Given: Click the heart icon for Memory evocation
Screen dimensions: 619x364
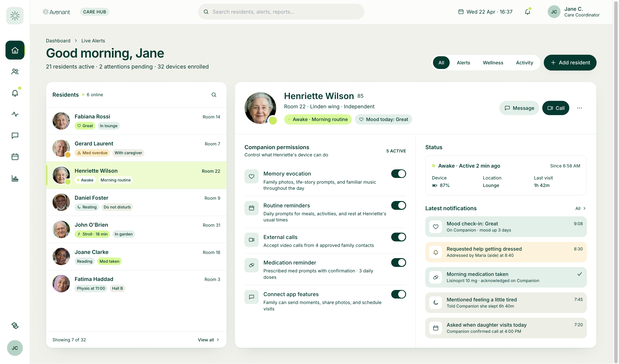Looking at the screenshot, I should coord(251,176).
